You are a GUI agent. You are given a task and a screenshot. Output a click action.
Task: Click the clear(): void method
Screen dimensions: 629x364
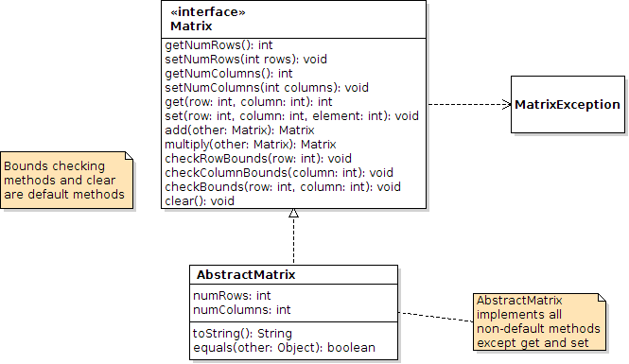point(200,201)
